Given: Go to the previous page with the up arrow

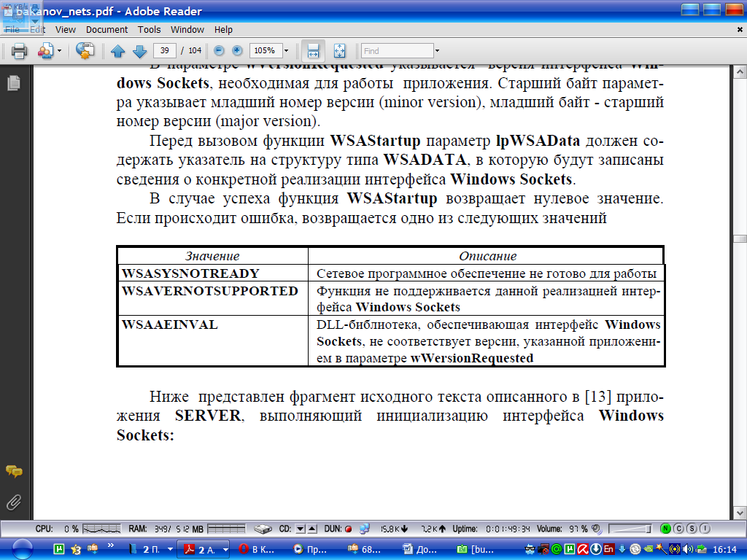Looking at the screenshot, I should pyautogui.click(x=117, y=50).
